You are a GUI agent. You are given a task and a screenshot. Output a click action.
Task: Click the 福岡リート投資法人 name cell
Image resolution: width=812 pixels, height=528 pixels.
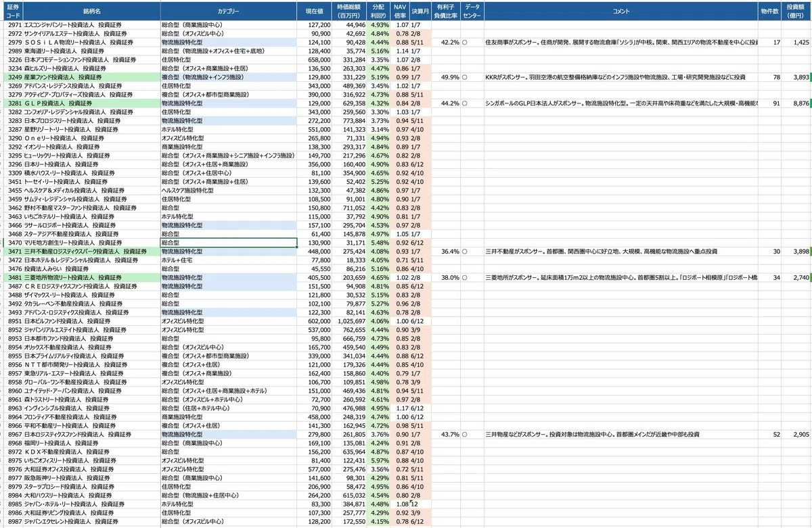tap(92, 443)
